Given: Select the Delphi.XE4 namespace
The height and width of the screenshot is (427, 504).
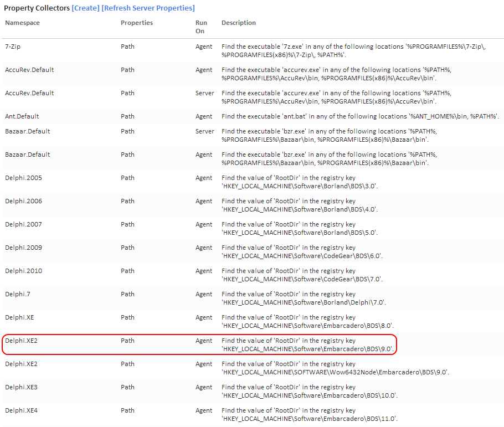Looking at the screenshot, I should pyautogui.click(x=21, y=410).
